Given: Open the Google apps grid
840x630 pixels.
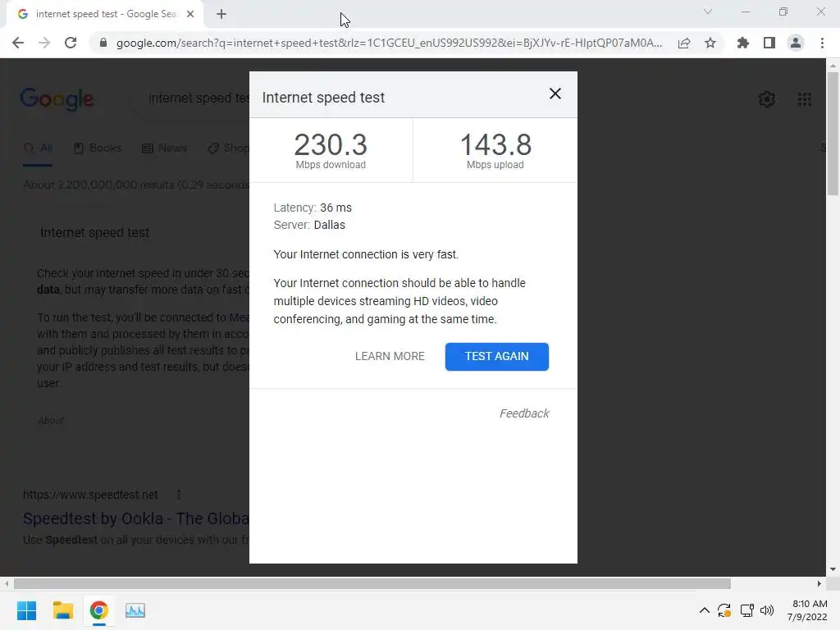Looking at the screenshot, I should 804,99.
